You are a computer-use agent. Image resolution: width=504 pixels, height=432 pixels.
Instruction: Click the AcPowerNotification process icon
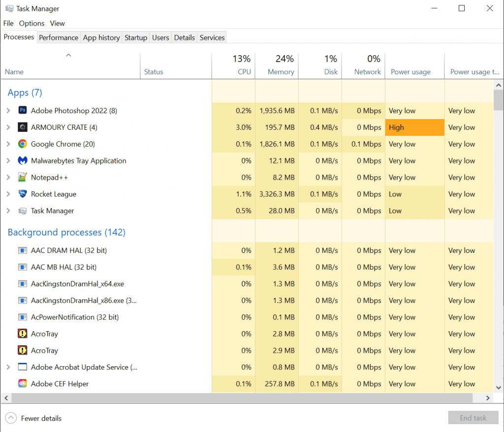coord(22,317)
